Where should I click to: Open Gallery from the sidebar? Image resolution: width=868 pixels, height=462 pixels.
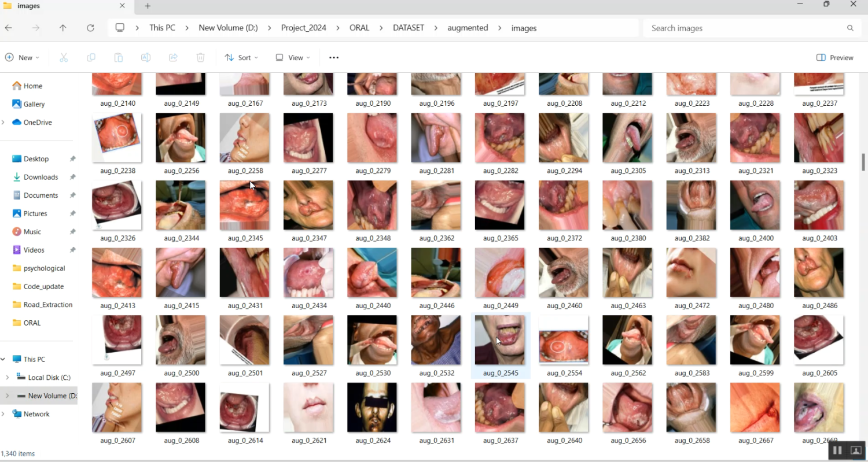click(x=34, y=104)
